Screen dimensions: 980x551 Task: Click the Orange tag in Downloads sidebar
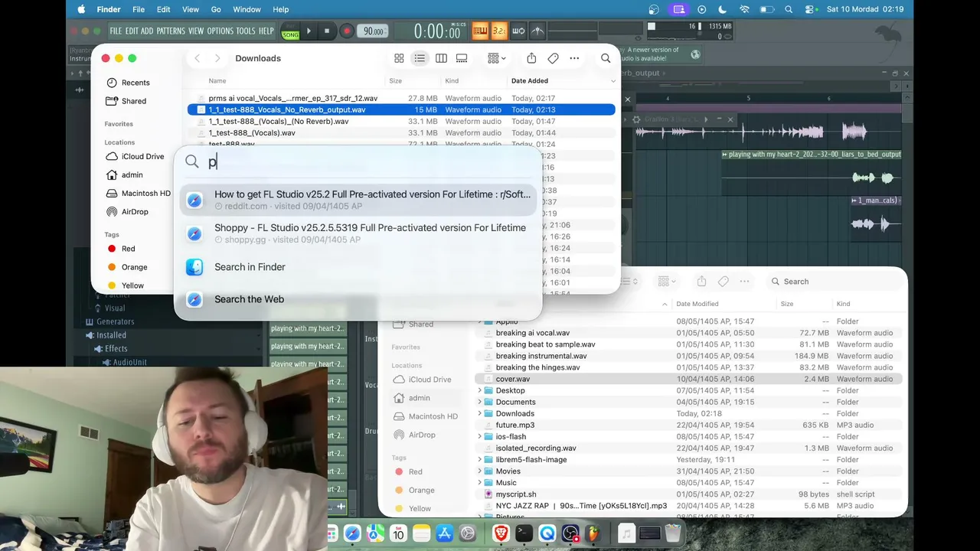[127, 267]
